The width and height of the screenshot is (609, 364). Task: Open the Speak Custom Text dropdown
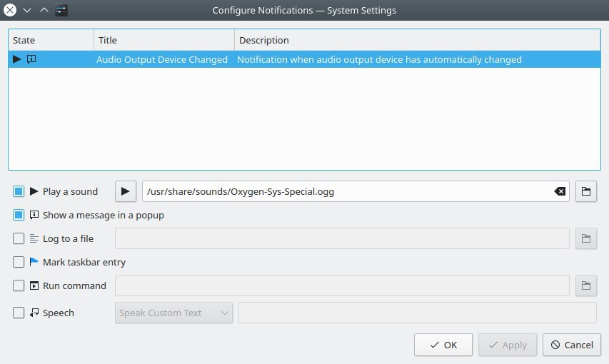174,313
